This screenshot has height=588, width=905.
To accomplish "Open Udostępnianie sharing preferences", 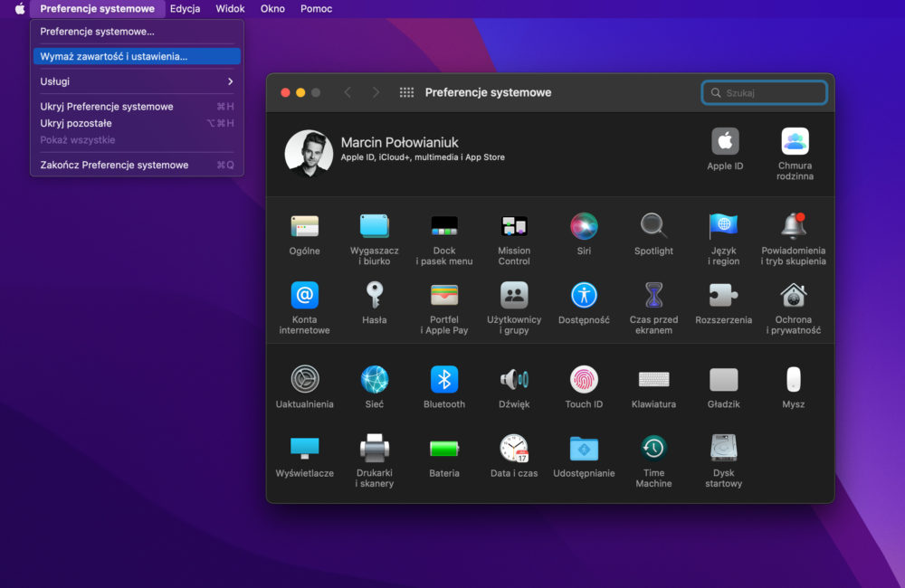I will click(x=584, y=448).
